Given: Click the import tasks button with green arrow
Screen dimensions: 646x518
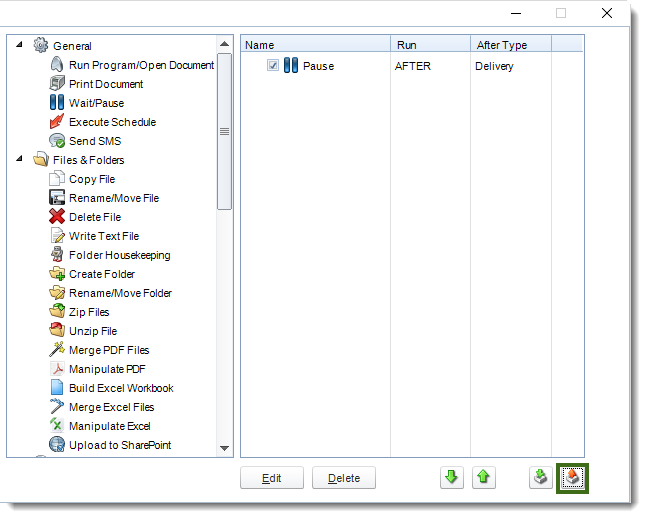Looking at the screenshot, I should point(541,478).
